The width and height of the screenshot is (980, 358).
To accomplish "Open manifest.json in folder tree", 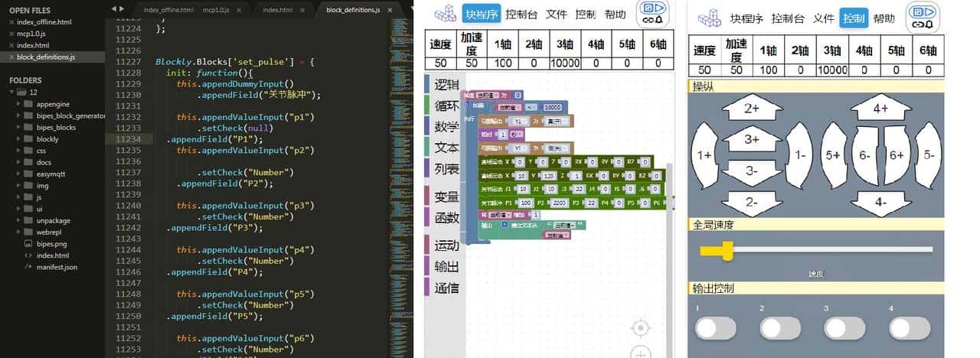I will (57, 267).
